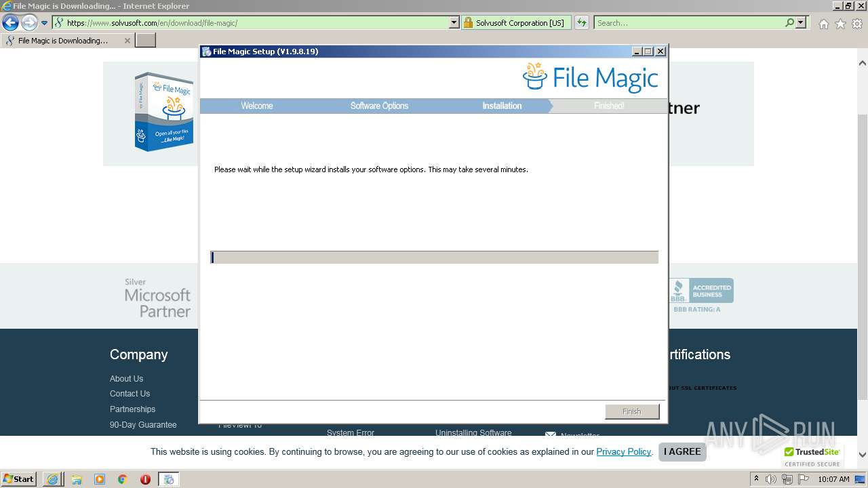
Task: Close the File Magic is Downloading tab
Action: click(127, 41)
